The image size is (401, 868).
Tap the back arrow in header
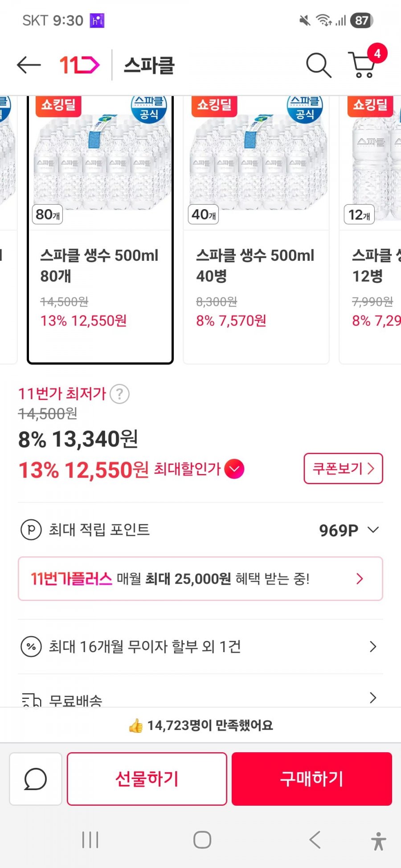click(29, 65)
